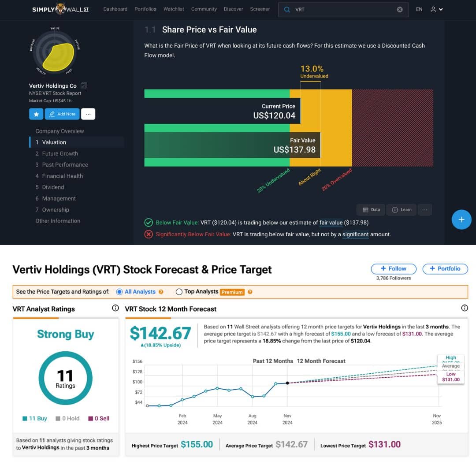The image size is (476, 476).
Task: Click the blue plus floating button
Action: 461,219
